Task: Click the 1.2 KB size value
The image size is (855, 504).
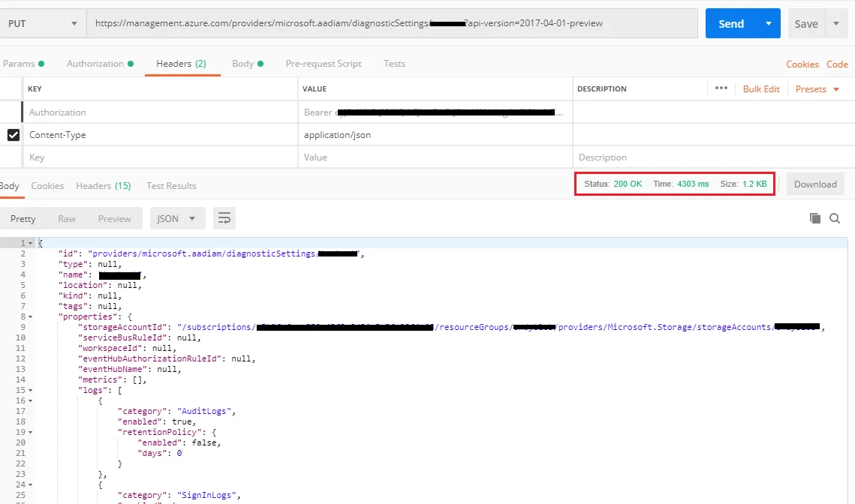Action: coord(754,184)
